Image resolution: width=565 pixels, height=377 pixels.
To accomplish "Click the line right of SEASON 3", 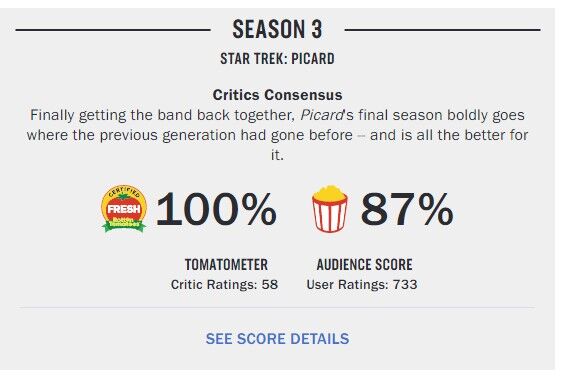I will 442,30.
